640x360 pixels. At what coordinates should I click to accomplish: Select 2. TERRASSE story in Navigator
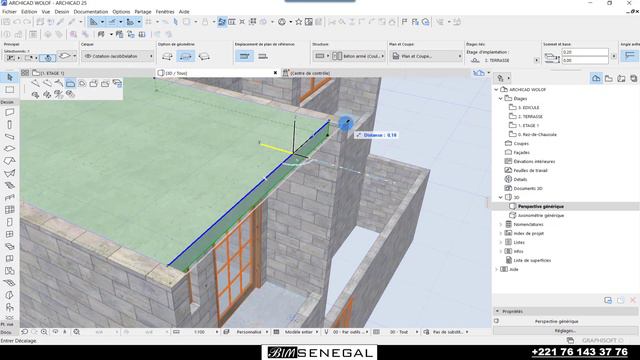pos(530,116)
